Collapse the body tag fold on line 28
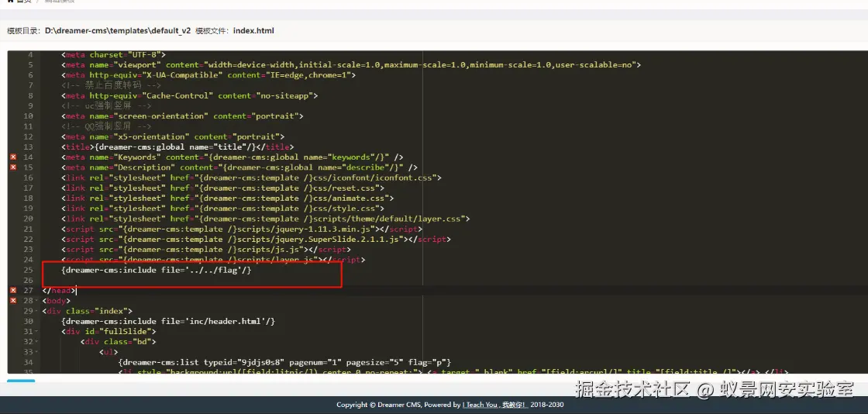This screenshot has height=414, width=868. 36,301
